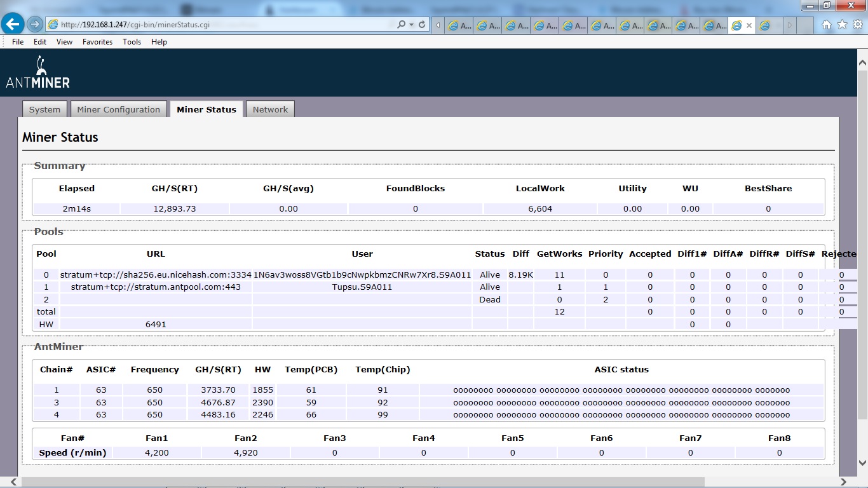Click the FoundBlocks column header

pos(416,188)
